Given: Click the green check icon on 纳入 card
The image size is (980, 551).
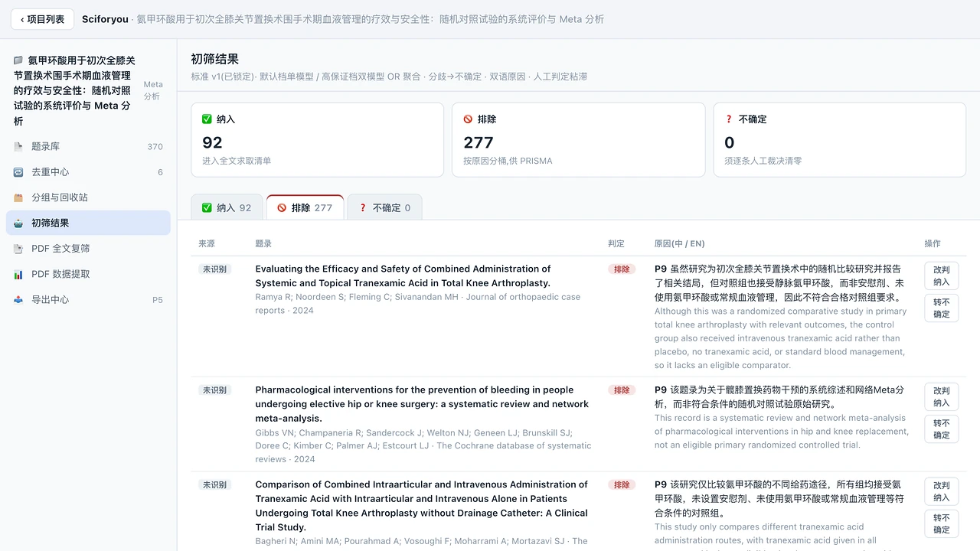Looking at the screenshot, I should pos(207,119).
